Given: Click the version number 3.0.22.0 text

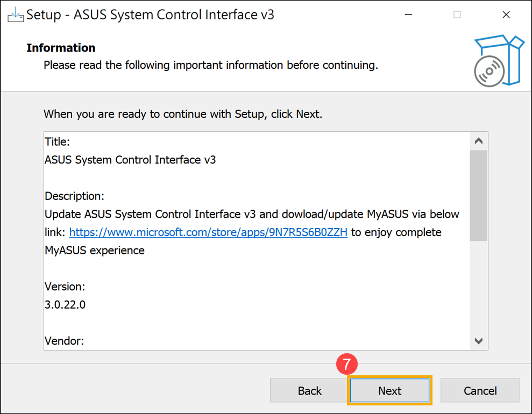Looking at the screenshot, I should [65, 304].
